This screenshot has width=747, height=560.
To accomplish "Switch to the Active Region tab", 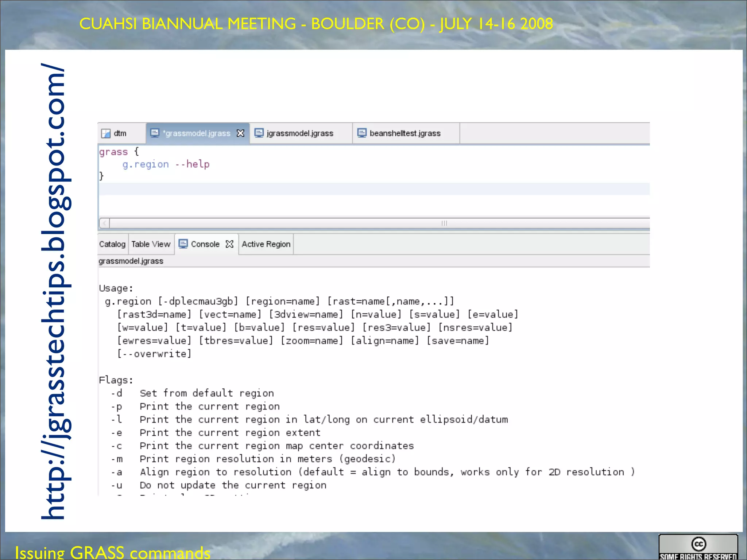I will pos(266,244).
